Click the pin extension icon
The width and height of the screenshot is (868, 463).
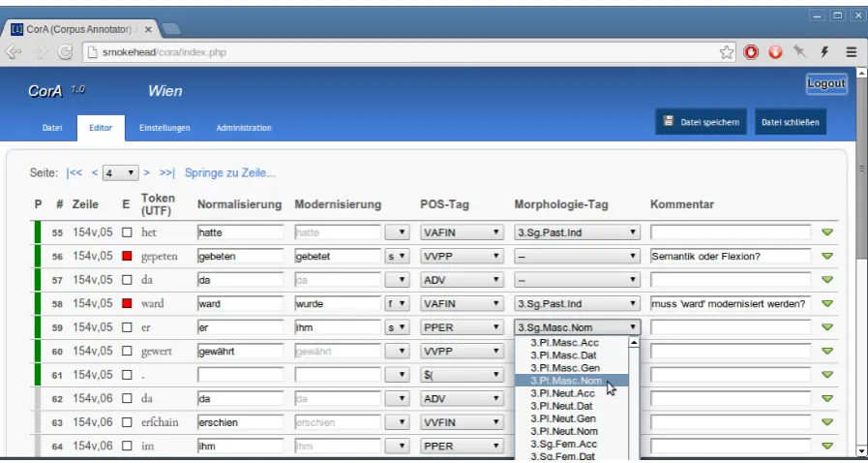tap(799, 52)
